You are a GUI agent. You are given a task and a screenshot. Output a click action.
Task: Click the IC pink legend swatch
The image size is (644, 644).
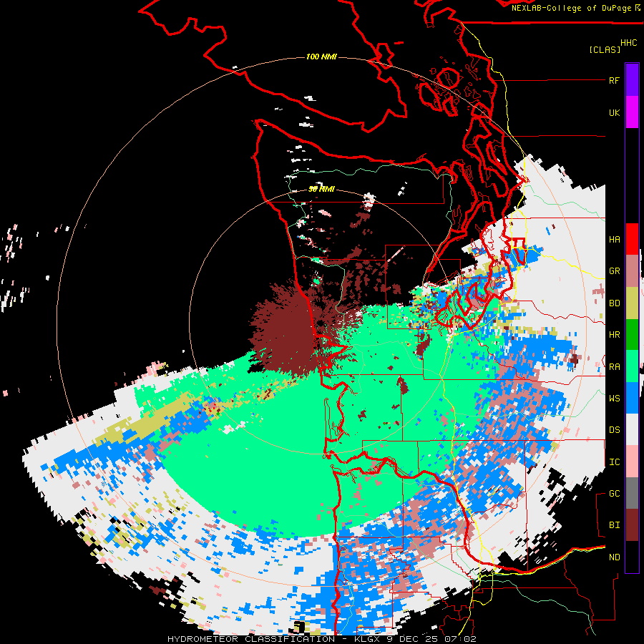632,462
